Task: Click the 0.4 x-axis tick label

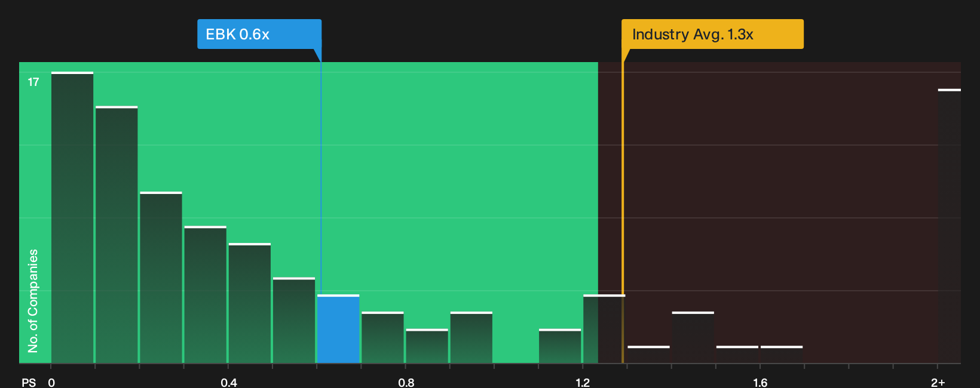Action: click(x=229, y=383)
